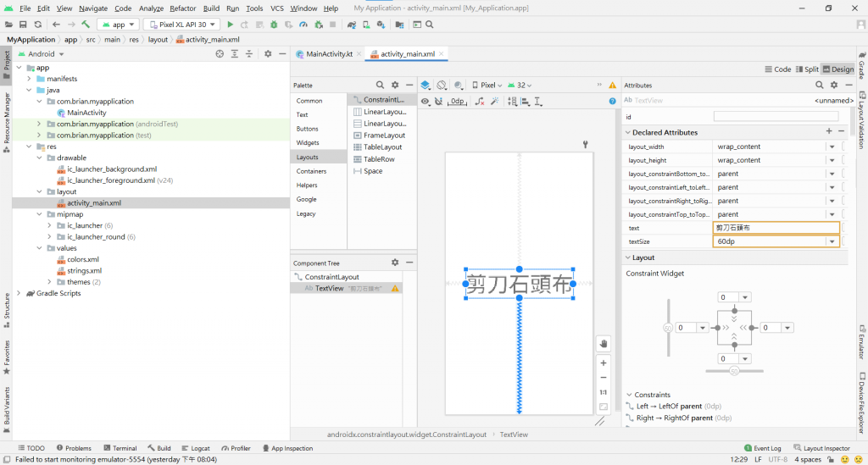The height and width of the screenshot is (465, 868).
Task: Zoom out on design surface minus button
Action: [604, 378]
